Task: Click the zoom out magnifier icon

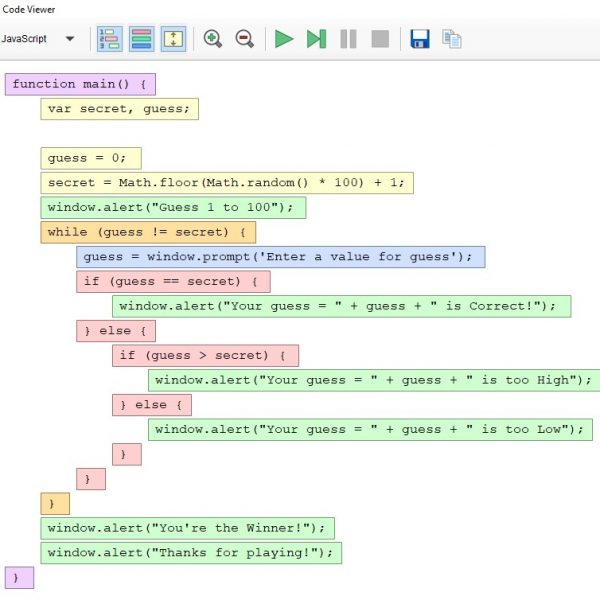Action: pos(244,39)
